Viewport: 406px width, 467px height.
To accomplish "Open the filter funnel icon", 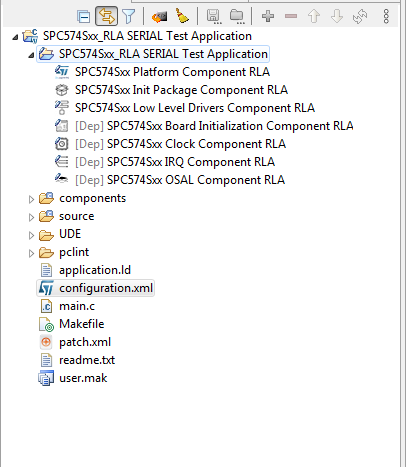I will coord(128,16).
